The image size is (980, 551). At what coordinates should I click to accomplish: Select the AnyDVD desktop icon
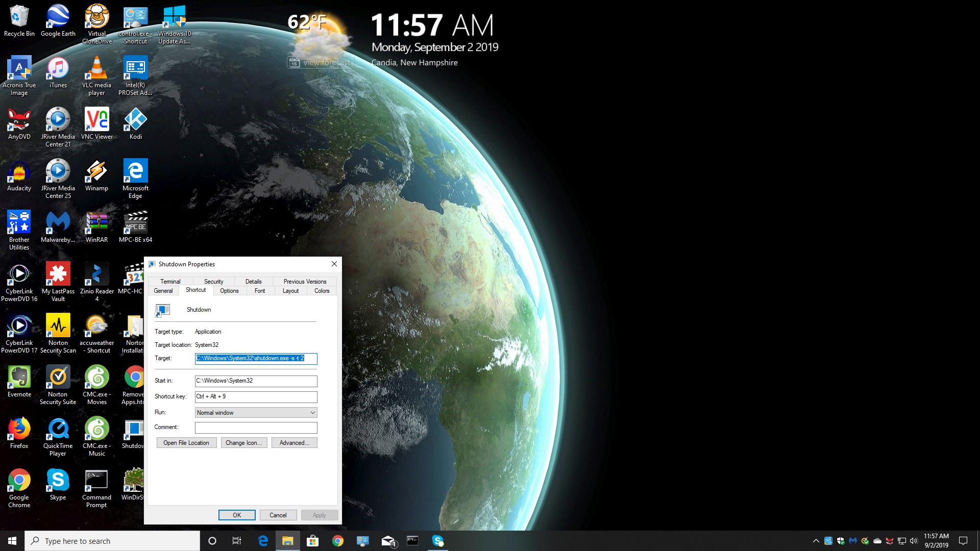(x=19, y=124)
